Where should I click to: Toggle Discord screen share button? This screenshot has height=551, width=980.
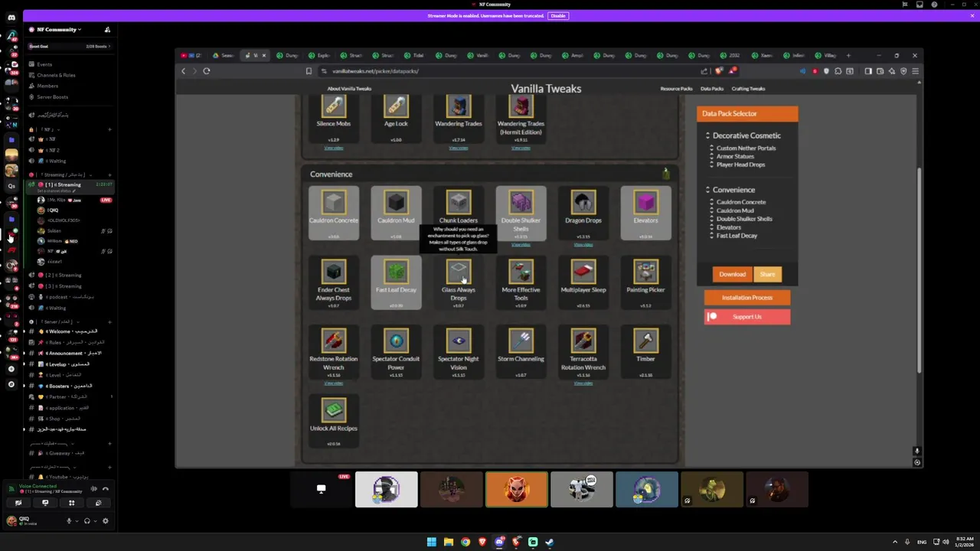click(x=45, y=503)
